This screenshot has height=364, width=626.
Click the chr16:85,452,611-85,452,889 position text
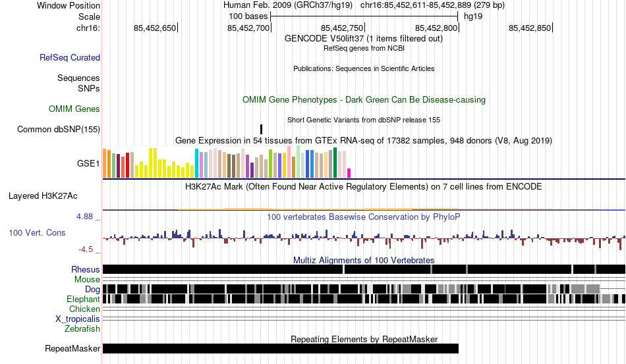tap(432, 5)
